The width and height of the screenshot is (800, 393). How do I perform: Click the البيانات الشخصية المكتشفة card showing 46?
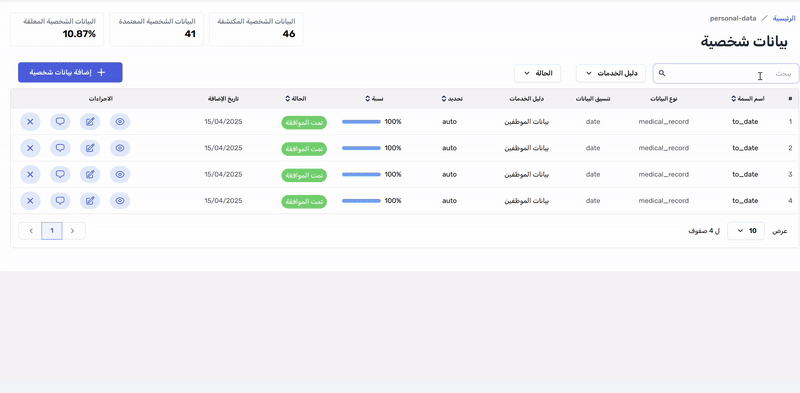(x=256, y=29)
